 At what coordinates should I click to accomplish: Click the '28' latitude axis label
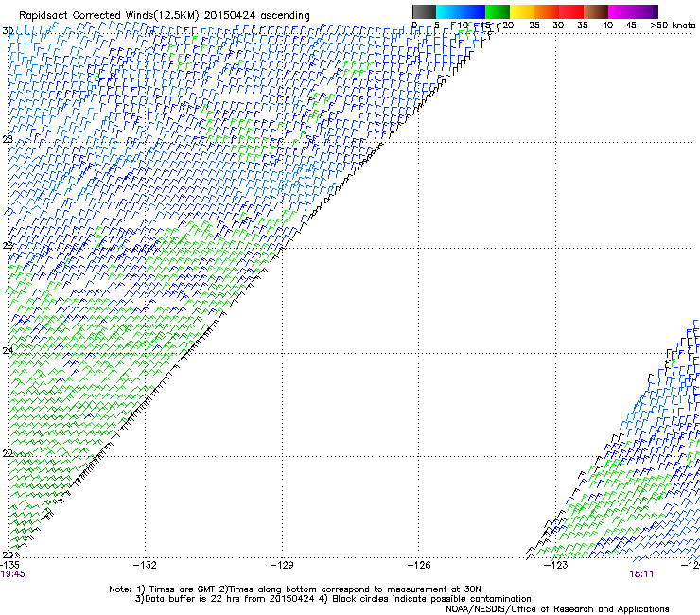(x=8, y=139)
